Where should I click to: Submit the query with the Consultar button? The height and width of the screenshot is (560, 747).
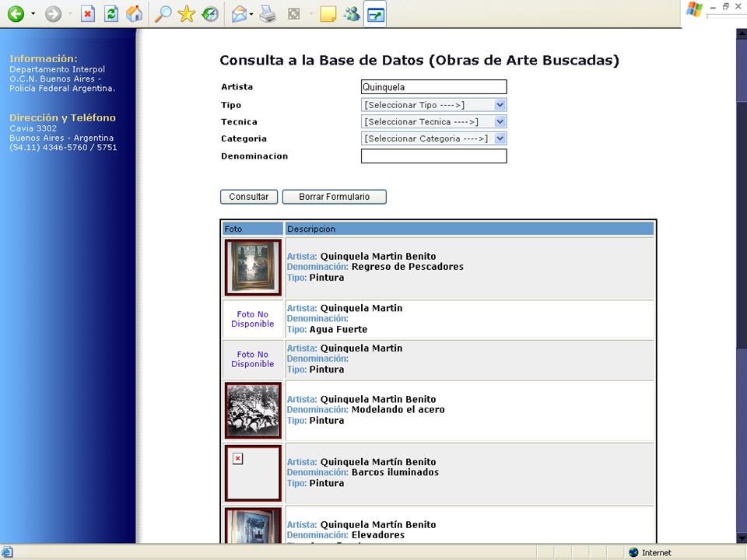click(249, 197)
